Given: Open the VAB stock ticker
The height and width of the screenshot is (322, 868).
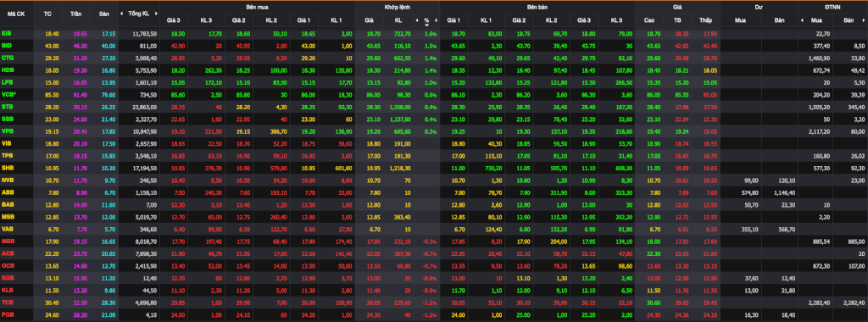Looking at the screenshot, I should tap(7, 229).
